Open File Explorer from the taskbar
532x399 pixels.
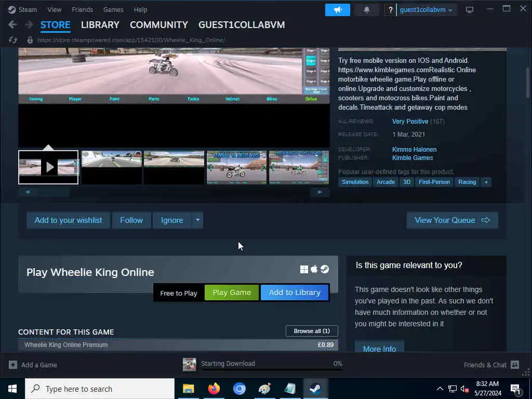pos(188,389)
